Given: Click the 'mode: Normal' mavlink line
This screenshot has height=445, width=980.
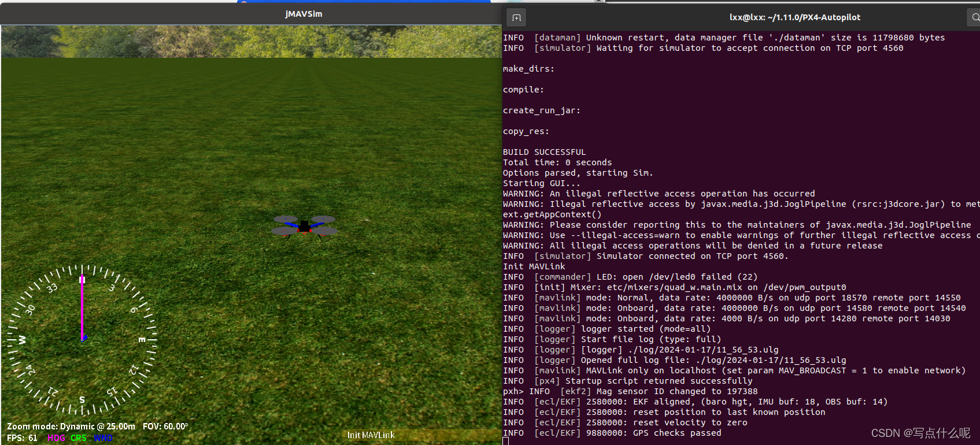Looking at the screenshot, I should pos(732,298).
